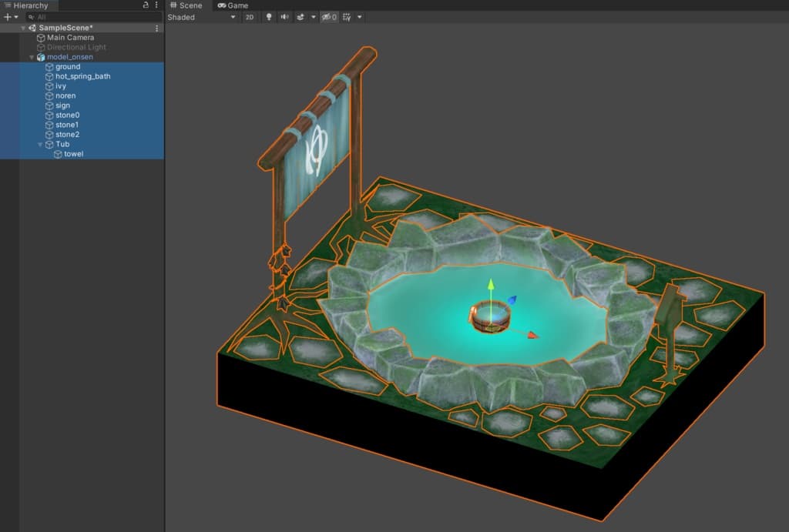Viewport: 789px width, 532px height.
Task: Toggle hidden objects visibility icon
Action: (x=329, y=17)
